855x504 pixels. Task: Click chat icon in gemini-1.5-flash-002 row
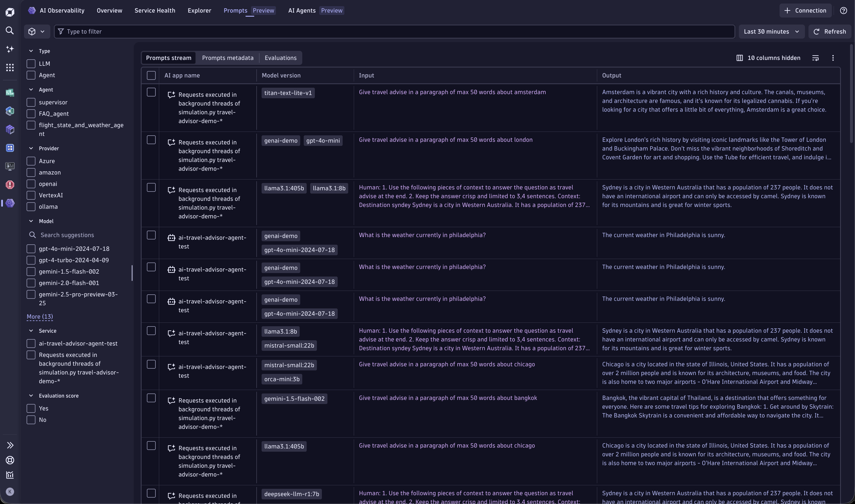tap(171, 401)
